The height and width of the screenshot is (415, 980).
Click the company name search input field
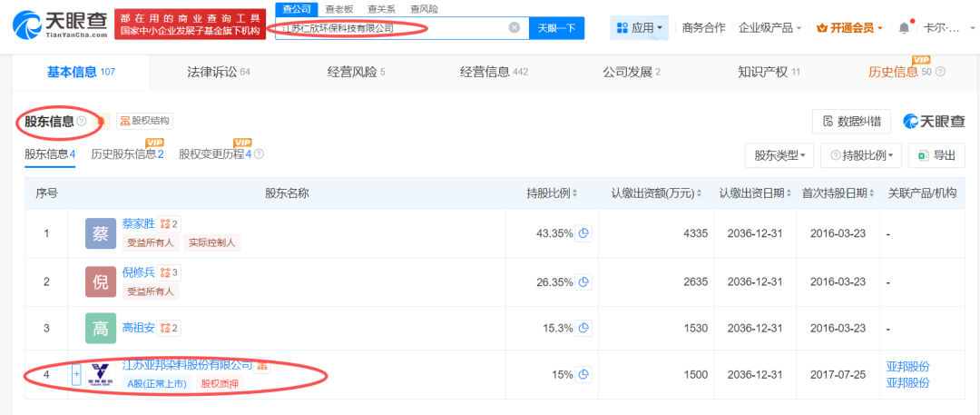click(x=390, y=28)
